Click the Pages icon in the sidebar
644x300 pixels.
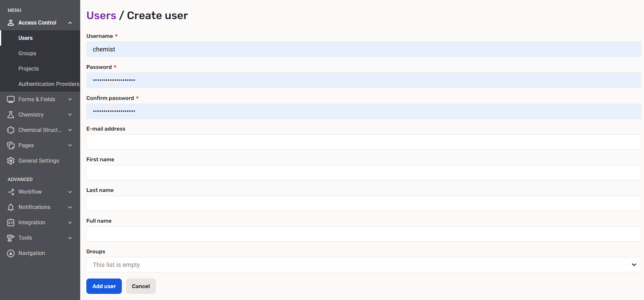point(10,145)
